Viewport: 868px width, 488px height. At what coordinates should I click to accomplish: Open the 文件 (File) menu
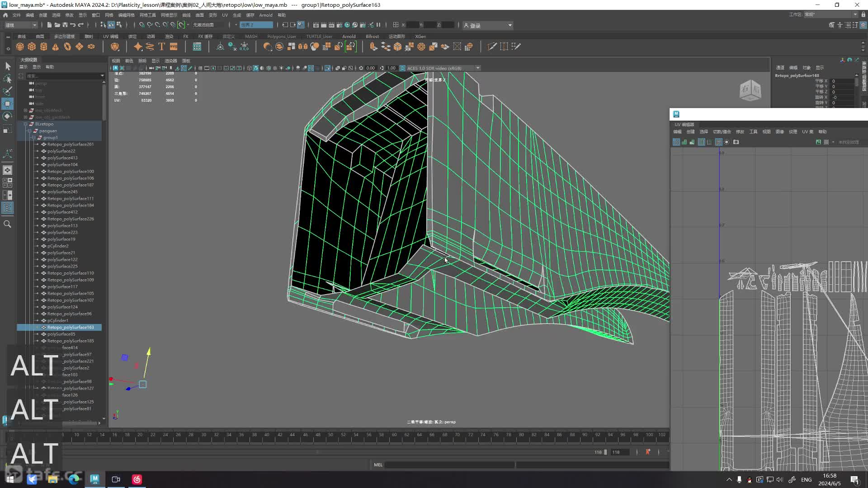pyautogui.click(x=17, y=15)
